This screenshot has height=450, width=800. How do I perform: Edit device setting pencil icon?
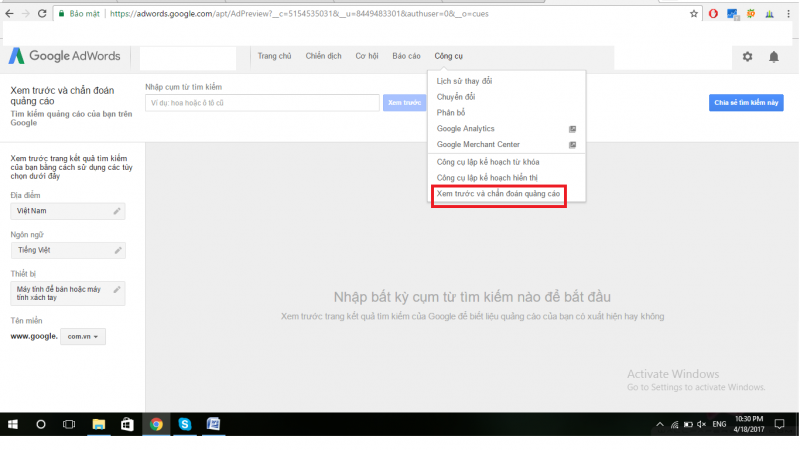117,290
